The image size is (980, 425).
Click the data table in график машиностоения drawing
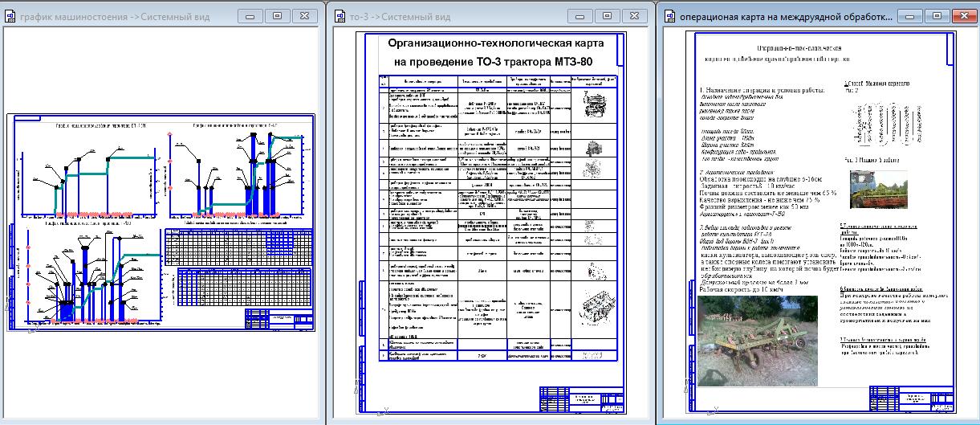coord(238,265)
